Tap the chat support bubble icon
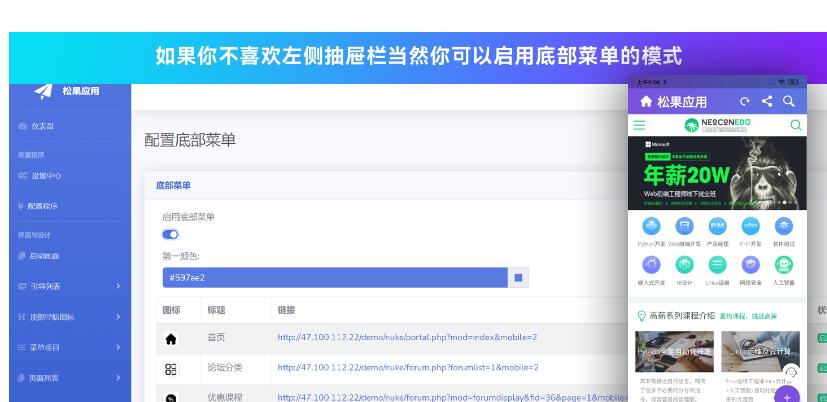Screen dimensions: 827x402 coord(790,373)
